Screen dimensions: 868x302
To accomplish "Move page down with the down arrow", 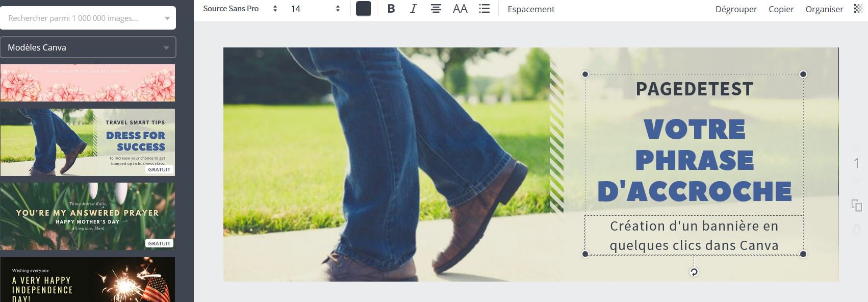I will pos(857,182).
